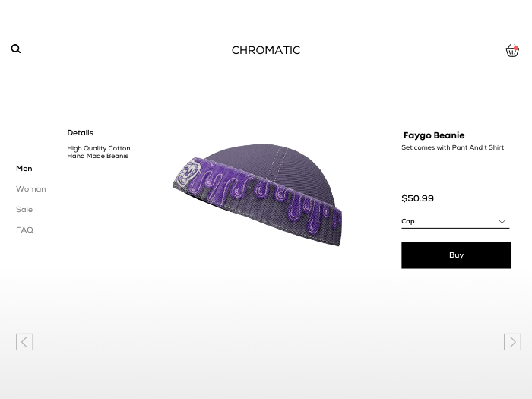Screen dimensions: 532x399
Task: Select the Woman category
Action: click(31, 189)
